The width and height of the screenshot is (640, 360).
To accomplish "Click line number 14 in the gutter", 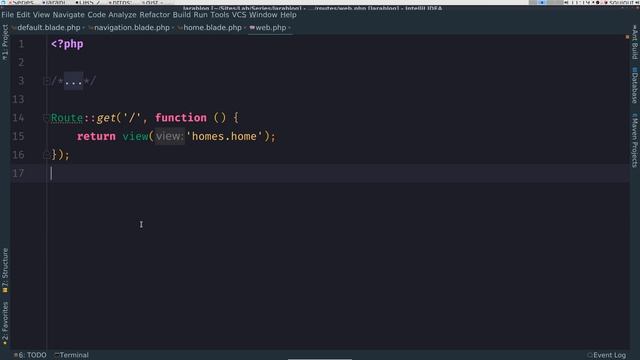I will pyautogui.click(x=18, y=118).
